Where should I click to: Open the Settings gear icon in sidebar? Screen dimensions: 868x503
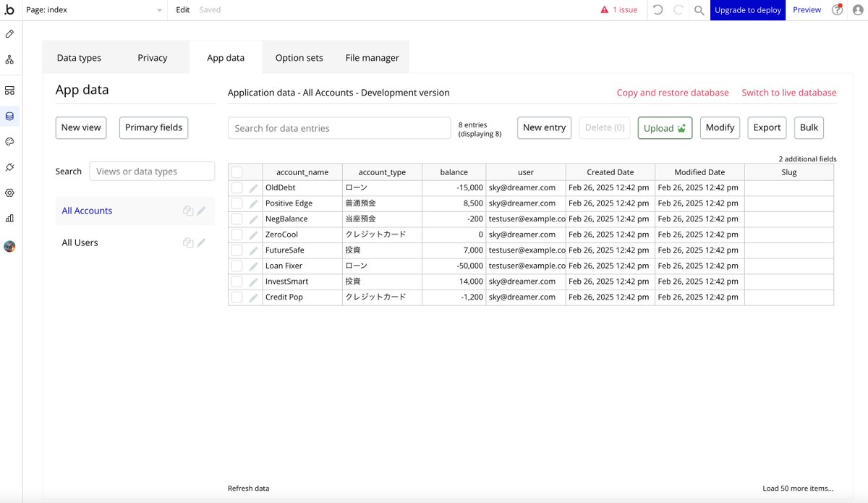(x=9, y=193)
